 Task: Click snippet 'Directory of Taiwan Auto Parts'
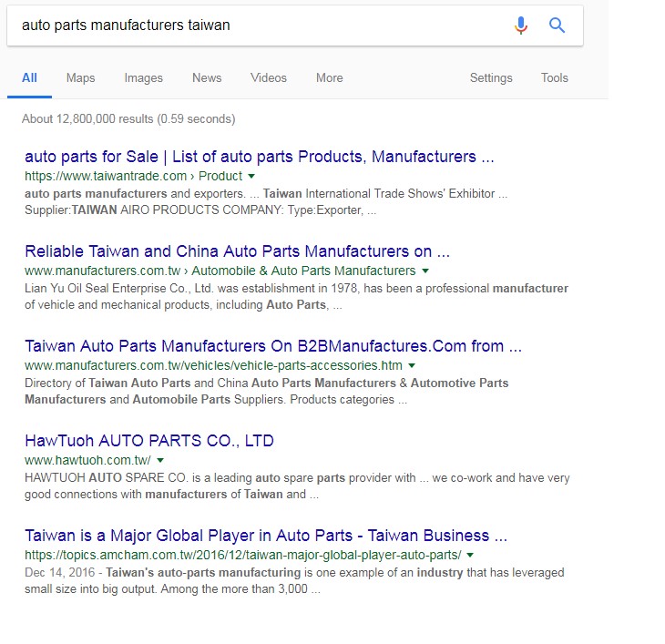(107, 383)
